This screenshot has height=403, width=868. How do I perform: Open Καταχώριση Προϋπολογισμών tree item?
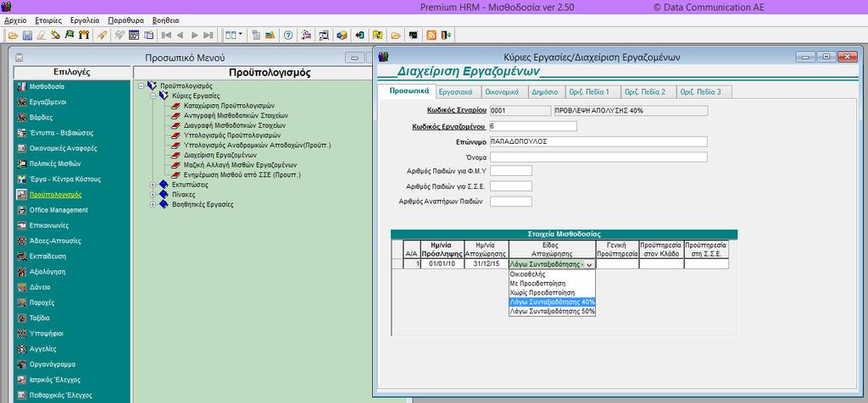pos(229,106)
